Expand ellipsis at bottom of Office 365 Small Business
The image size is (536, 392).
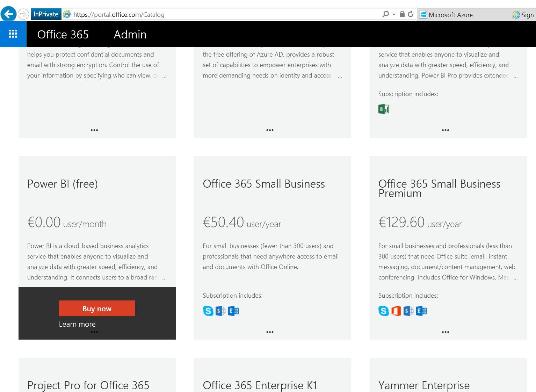click(x=270, y=332)
